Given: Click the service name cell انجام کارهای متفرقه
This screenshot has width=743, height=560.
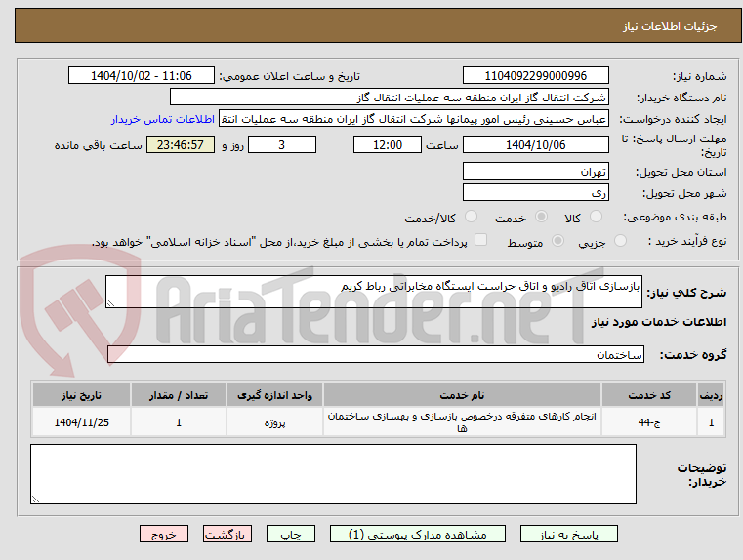Looking at the screenshot, I should 462,422.
